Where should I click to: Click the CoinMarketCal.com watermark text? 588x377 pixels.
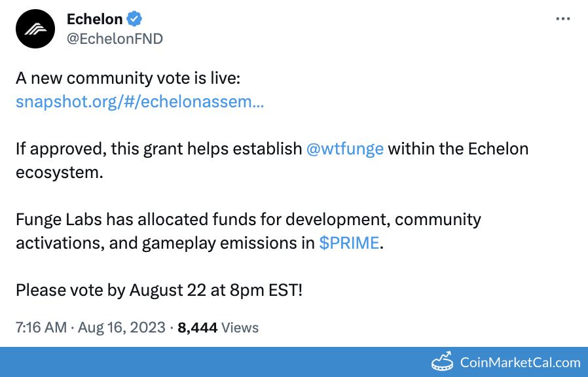(520, 362)
